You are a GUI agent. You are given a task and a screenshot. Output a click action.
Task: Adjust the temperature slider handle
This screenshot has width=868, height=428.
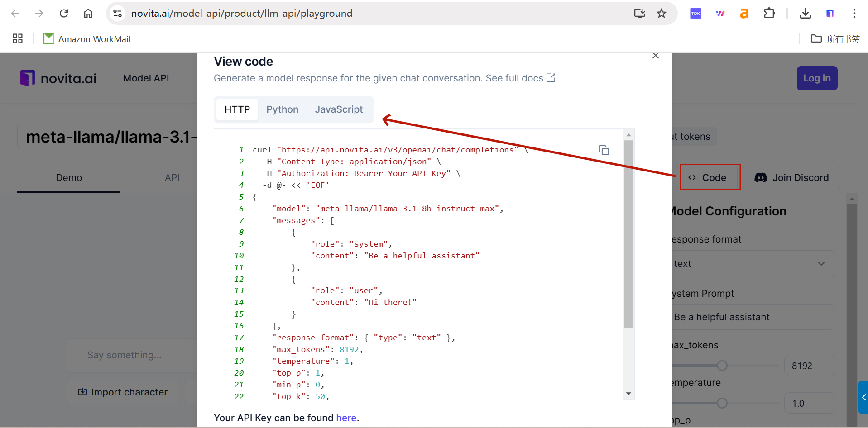pyautogui.click(x=722, y=403)
